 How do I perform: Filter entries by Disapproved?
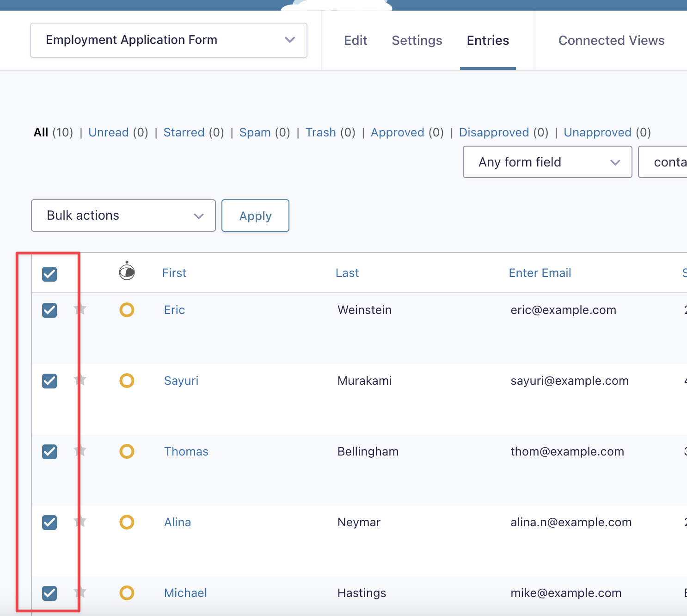click(x=494, y=133)
